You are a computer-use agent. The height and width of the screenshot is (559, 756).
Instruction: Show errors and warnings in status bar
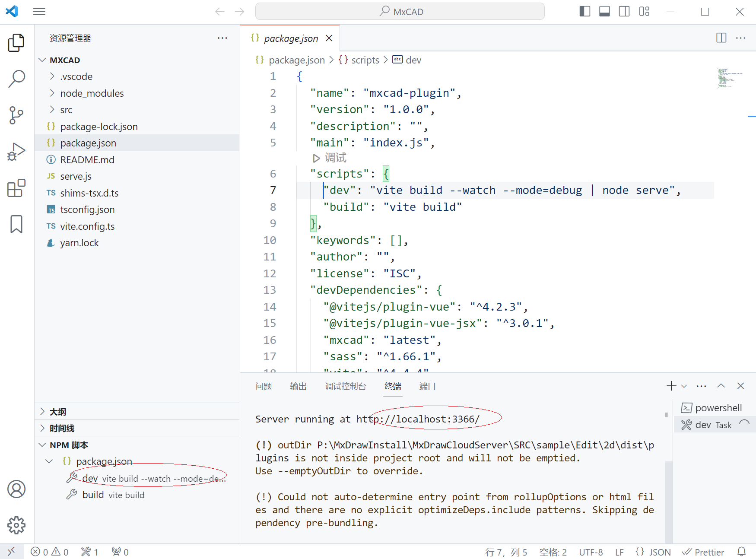(x=50, y=552)
